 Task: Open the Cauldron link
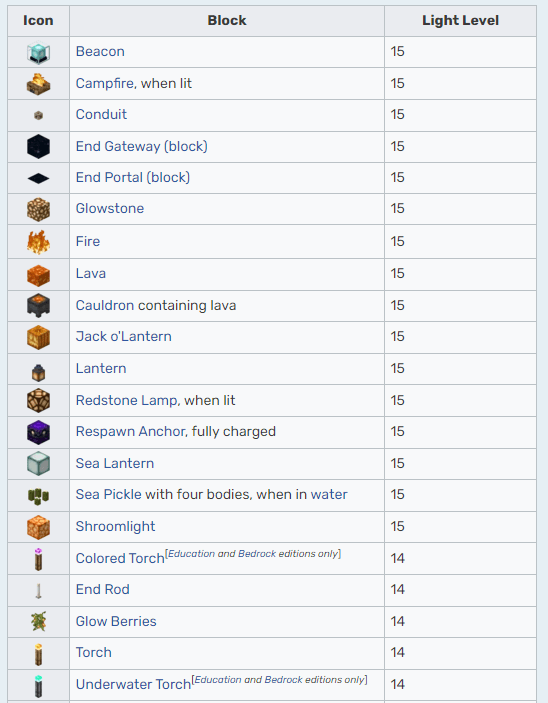coord(105,305)
